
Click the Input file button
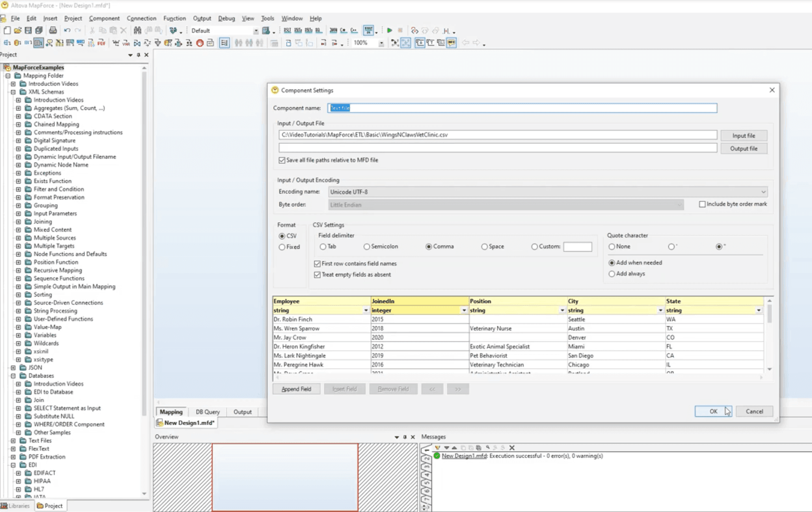[x=744, y=136]
